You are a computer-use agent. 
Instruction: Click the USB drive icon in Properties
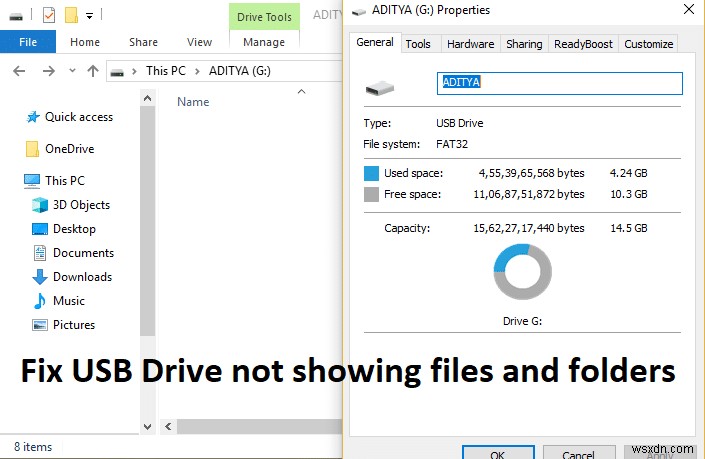380,88
